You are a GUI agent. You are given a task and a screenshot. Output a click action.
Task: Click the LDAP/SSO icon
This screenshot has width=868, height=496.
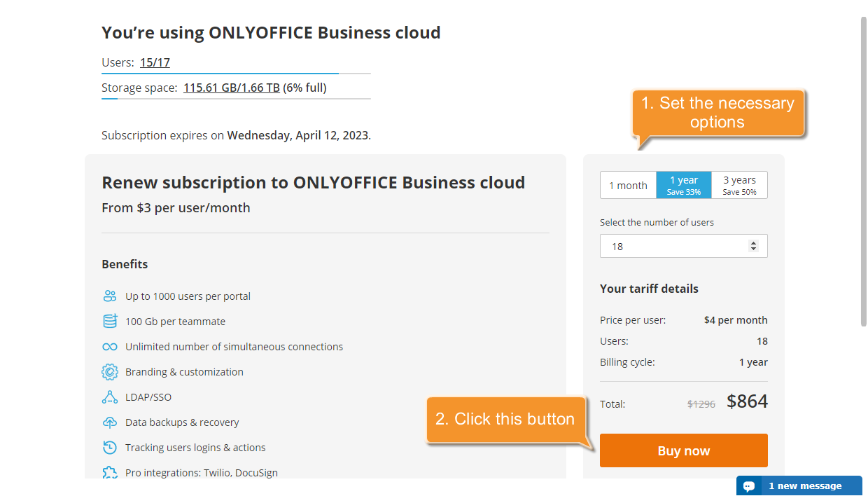coord(110,397)
